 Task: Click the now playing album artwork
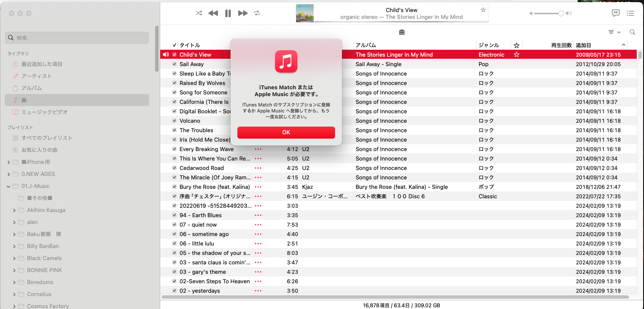305,13
